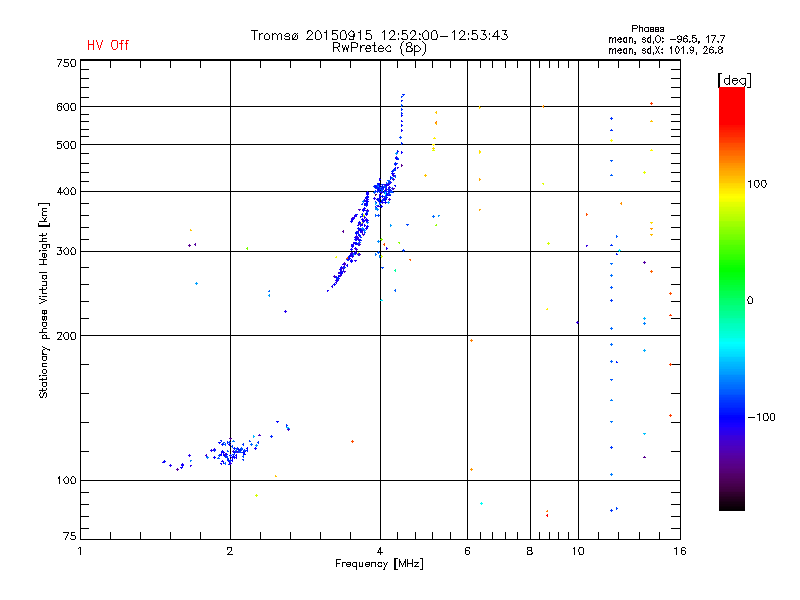This screenshot has height=600, width=800.
Task: Click the '4' x-axis tick label
Action: (380, 551)
